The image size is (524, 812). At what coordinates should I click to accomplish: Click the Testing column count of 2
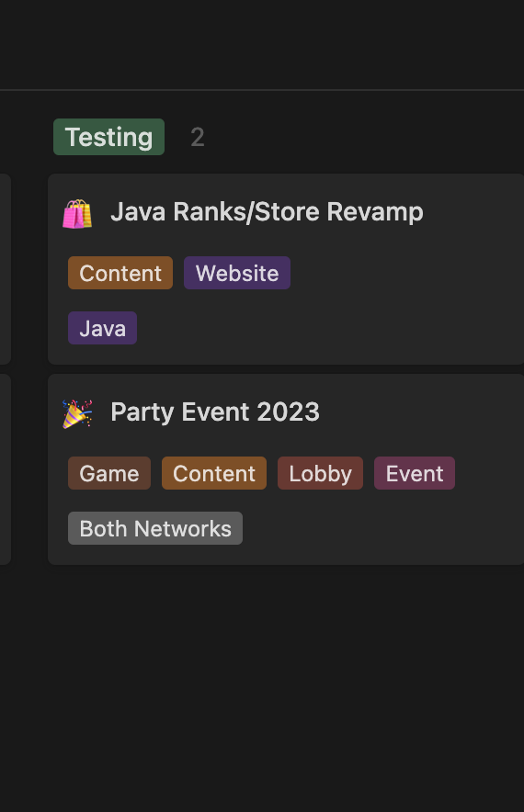pos(198,137)
